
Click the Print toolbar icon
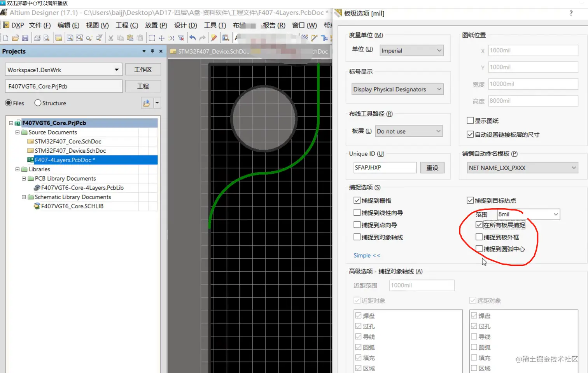coord(37,38)
